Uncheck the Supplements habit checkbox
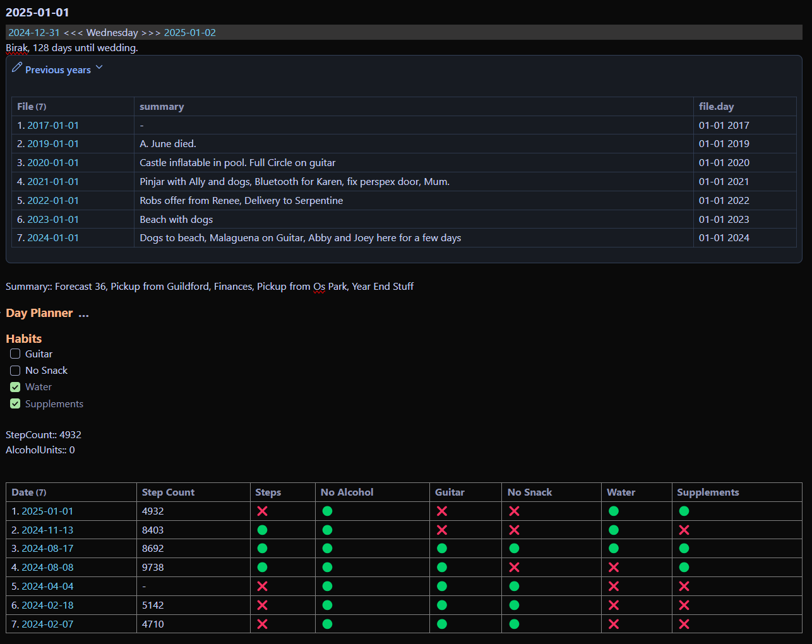812x644 pixels. pos(15,403)
